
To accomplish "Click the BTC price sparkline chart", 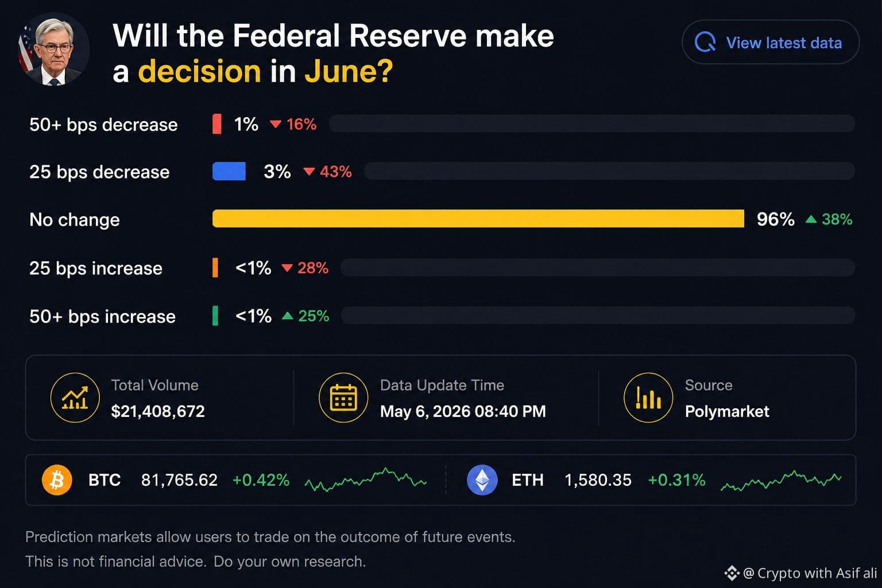I will 366,480.
